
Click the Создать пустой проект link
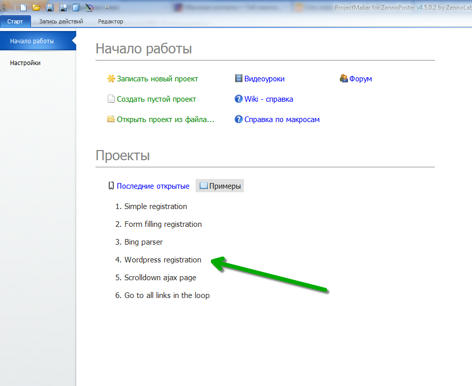pyautogui.click(x=156, y=99)
